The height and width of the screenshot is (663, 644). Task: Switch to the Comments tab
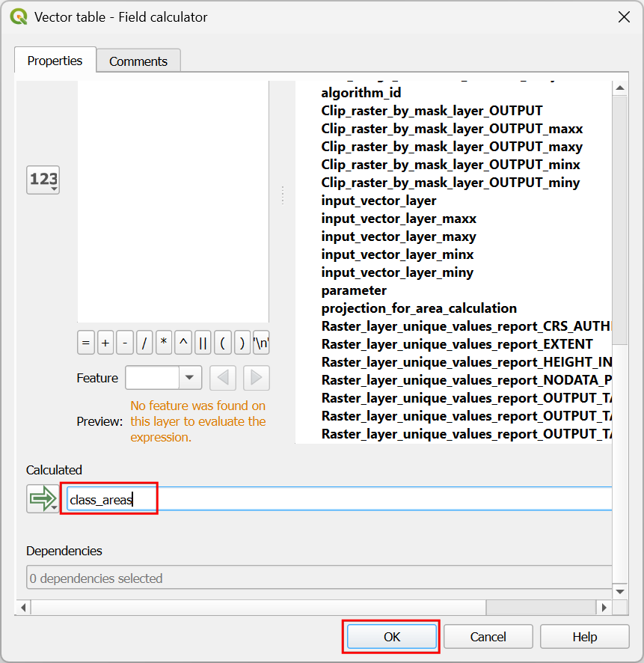(x=138, y=61)
